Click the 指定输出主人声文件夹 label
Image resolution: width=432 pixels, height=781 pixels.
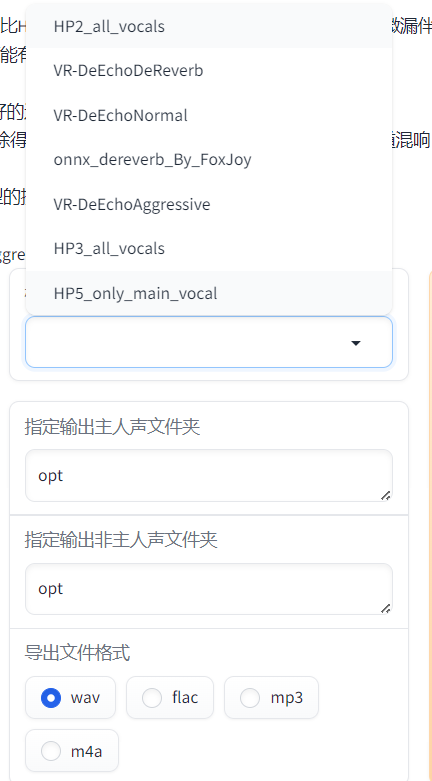112,427
